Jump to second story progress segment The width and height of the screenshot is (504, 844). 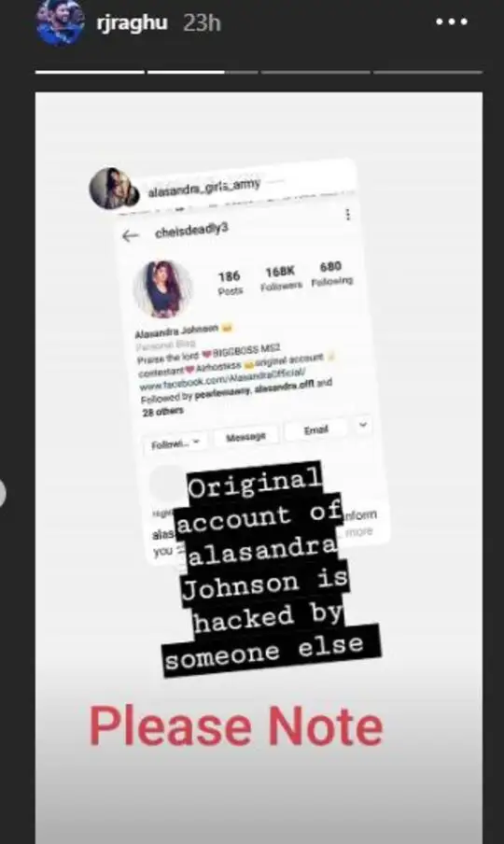point(203,72)
